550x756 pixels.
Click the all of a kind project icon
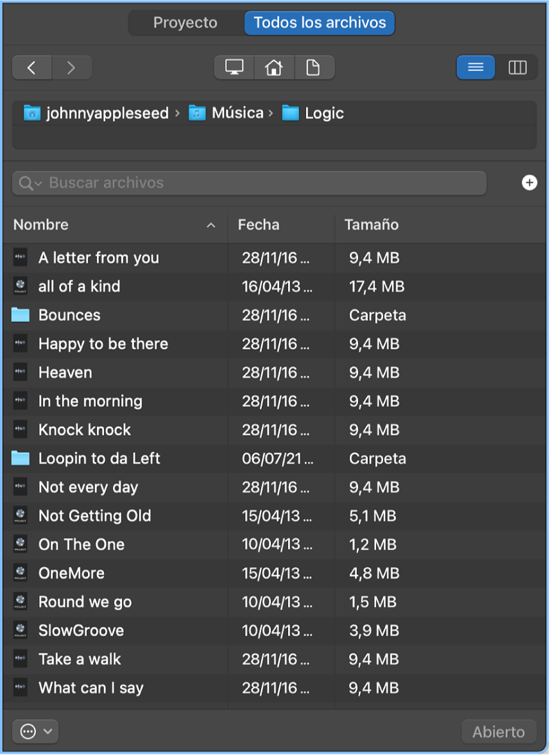(x=21, y=286)
